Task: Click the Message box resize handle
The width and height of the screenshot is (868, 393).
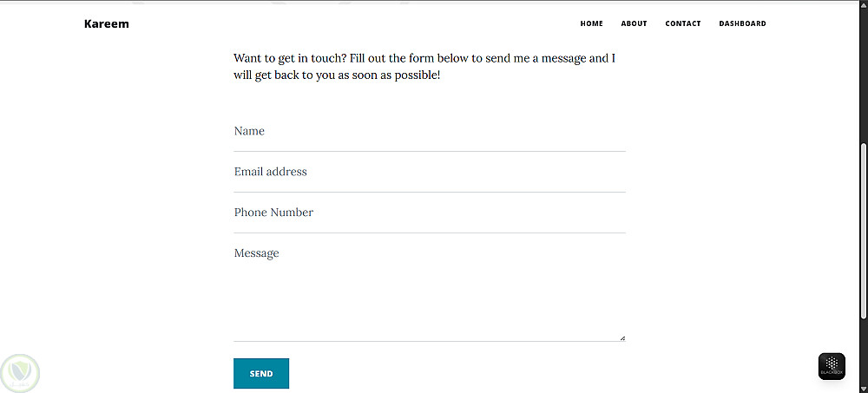Action: click(622, 337)
